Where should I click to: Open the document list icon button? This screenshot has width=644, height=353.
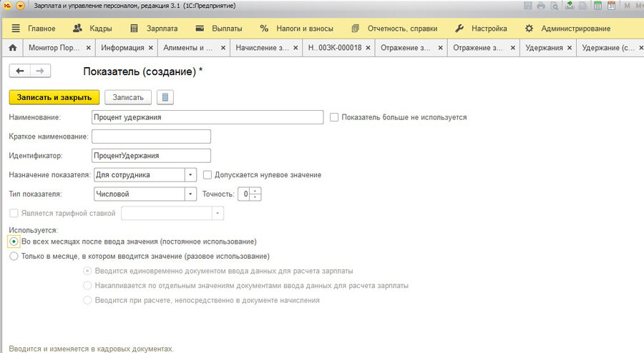coord(165,97)
